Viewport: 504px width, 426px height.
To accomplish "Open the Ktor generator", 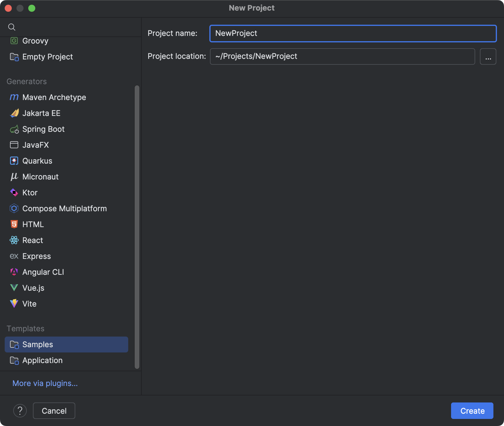I will click(30, 192).
